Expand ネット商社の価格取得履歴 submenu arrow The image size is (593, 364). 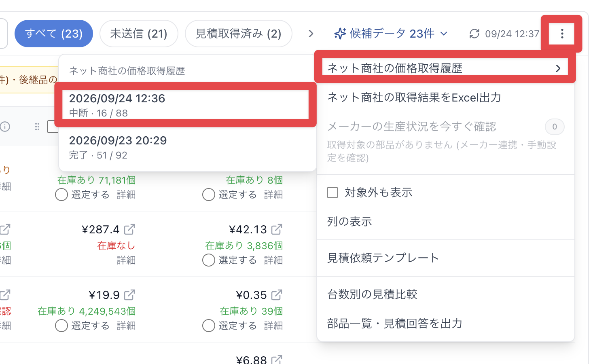click(x=558, y=68)
